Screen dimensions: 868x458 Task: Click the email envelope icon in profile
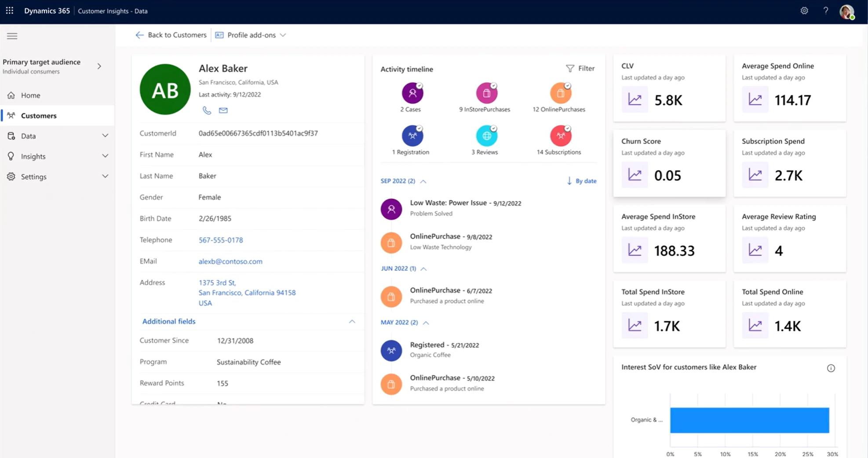[223, 110]
